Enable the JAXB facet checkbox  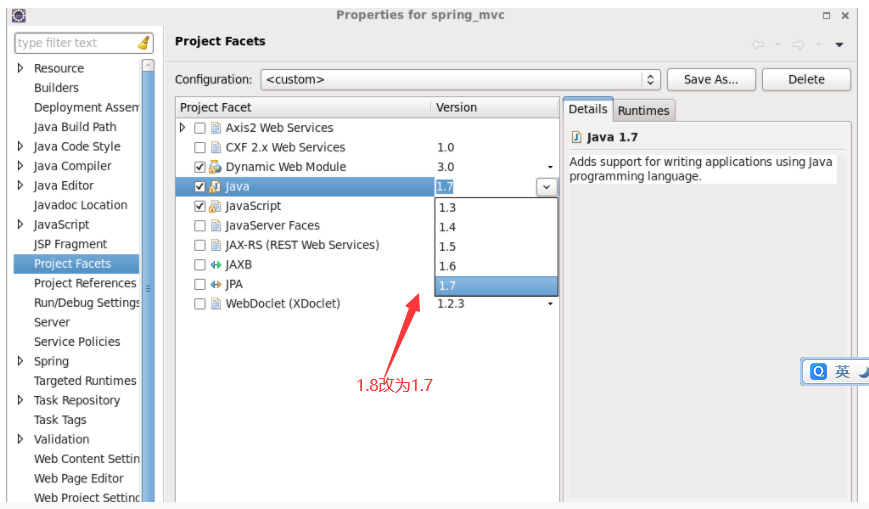[x=200, y=265]
